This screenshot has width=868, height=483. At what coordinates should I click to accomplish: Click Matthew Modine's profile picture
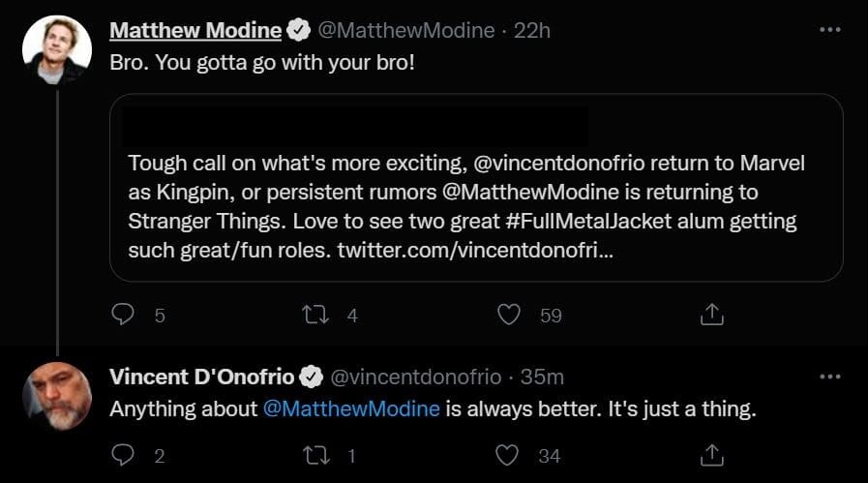(x=56, y=50)
